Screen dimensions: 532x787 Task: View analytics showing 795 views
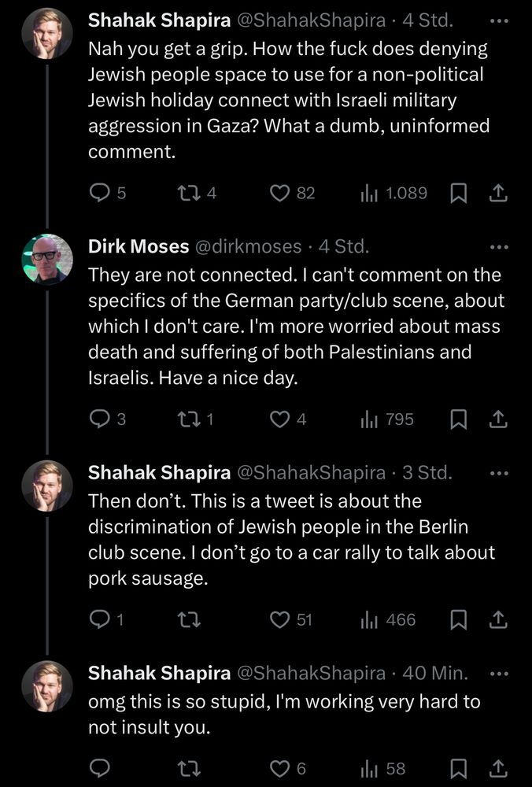pyautogui.click(x=386, y=420)
